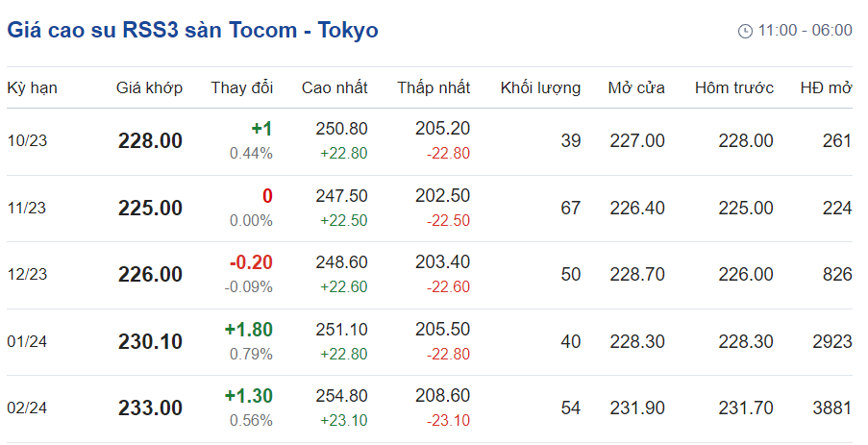Click the HĐ mở column header
This screenshot has height=445, width=868.
coord(826,88)
